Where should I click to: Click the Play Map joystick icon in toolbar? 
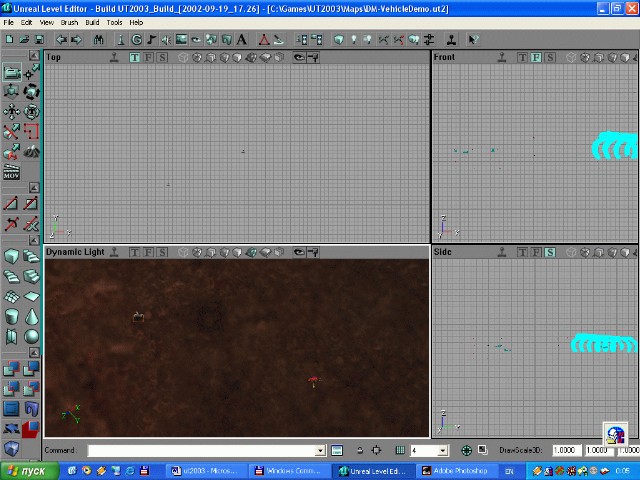point(451,40)
